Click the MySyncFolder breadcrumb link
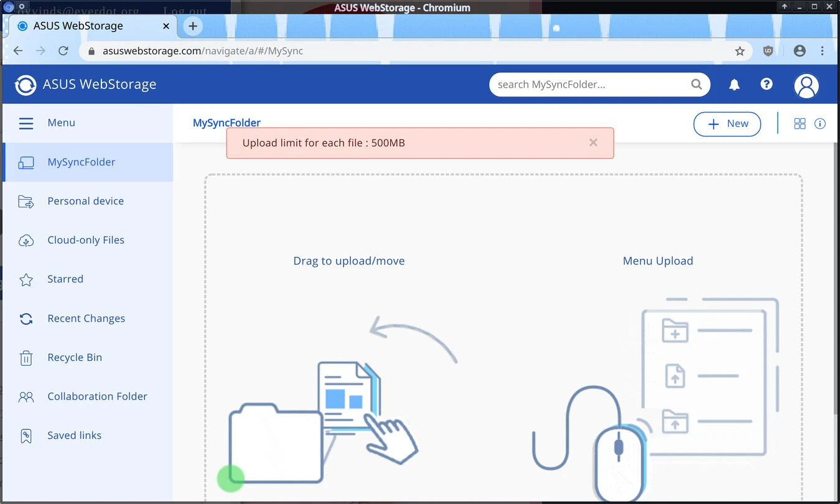This screenshot has width=840, height=504. 226,123
